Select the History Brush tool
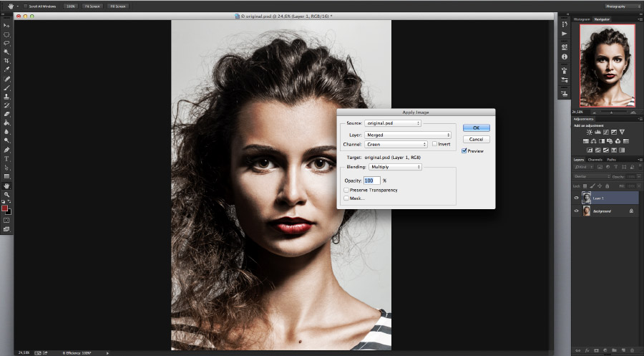The width and height of the screenshot is (644, 356). pos(6,105)
